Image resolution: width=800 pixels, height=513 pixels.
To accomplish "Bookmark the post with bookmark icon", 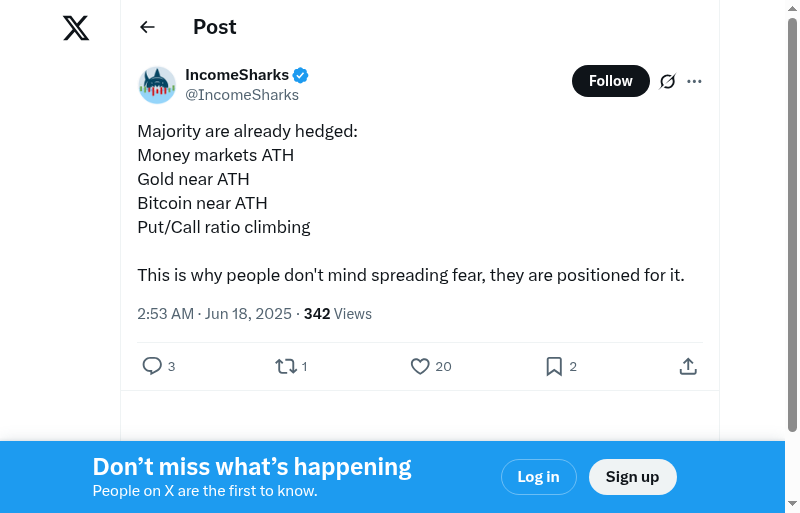I will (x=554, y=366).
